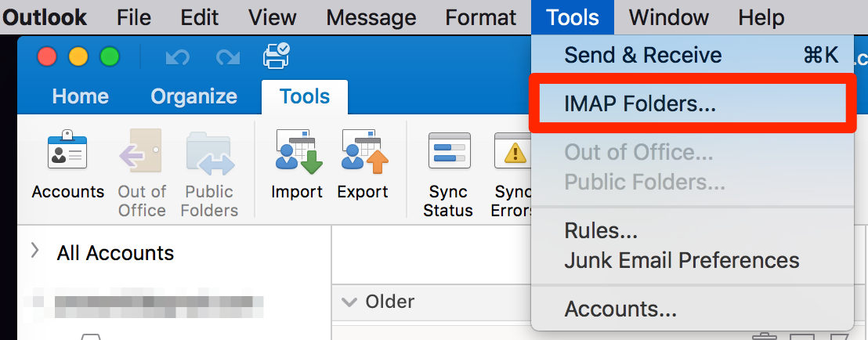Screen dimensions: 868x340
Task: Select IMAP Folders... from the Tools menu
Action: [640, 103]
